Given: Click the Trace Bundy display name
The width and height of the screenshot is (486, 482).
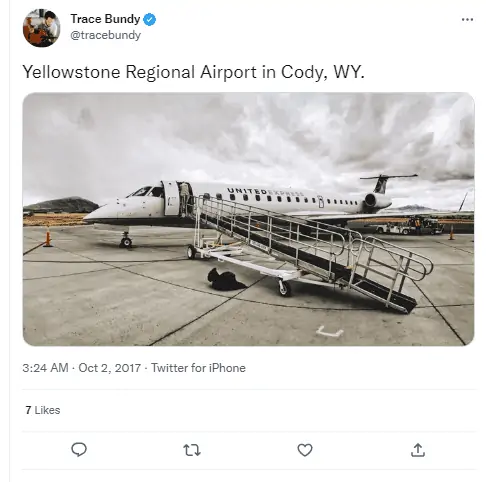Looking at the screenshot, I should point(105,19).
